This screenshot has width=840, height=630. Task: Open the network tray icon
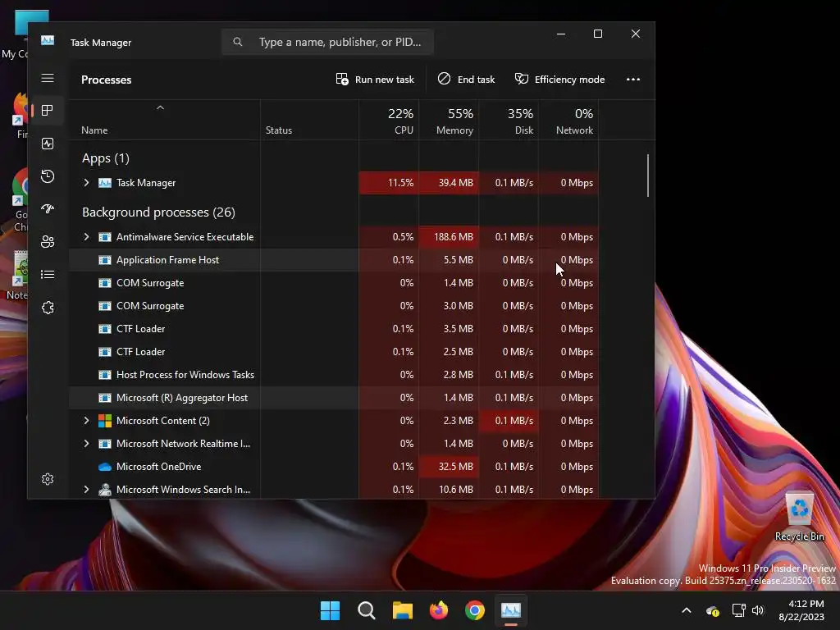(x=739, y=610)
